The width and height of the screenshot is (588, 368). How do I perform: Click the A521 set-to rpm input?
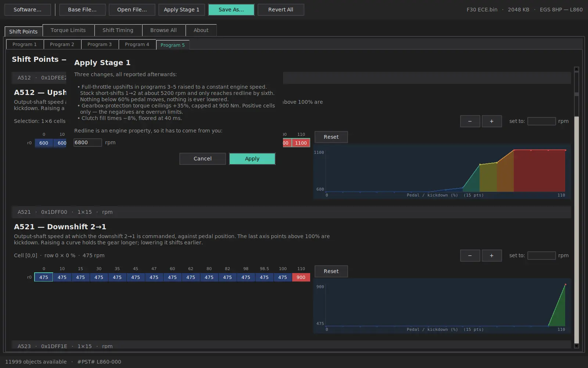click(x=541, y=255)
